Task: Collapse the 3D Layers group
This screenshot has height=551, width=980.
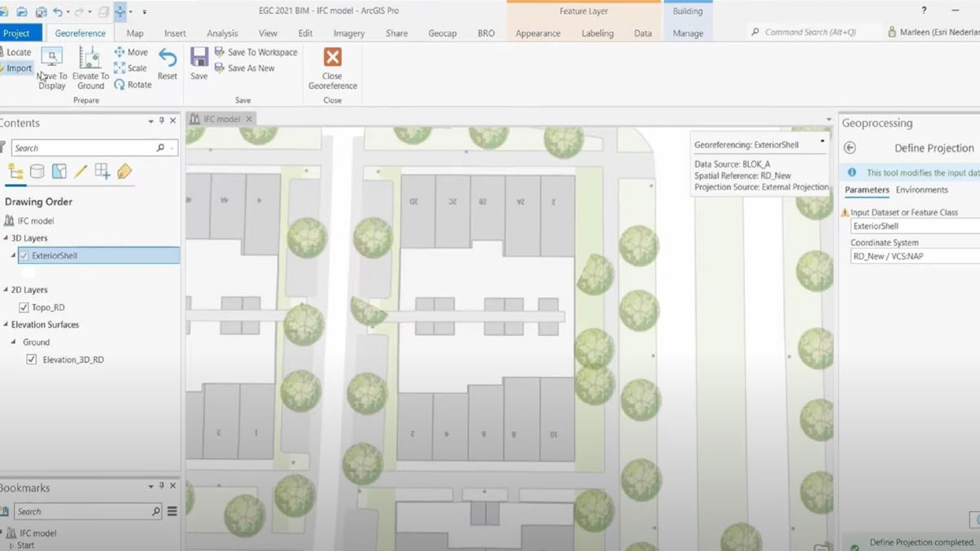Action: pyautogui.click(x=6, y=238)
